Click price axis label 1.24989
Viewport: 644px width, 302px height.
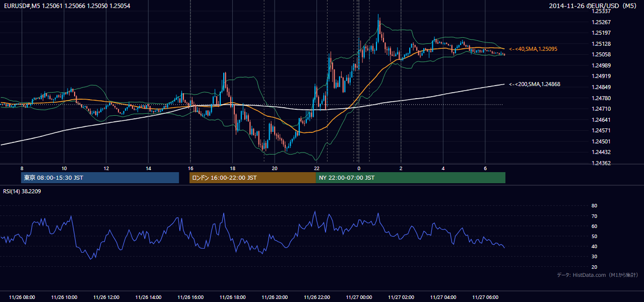point(601,65)
